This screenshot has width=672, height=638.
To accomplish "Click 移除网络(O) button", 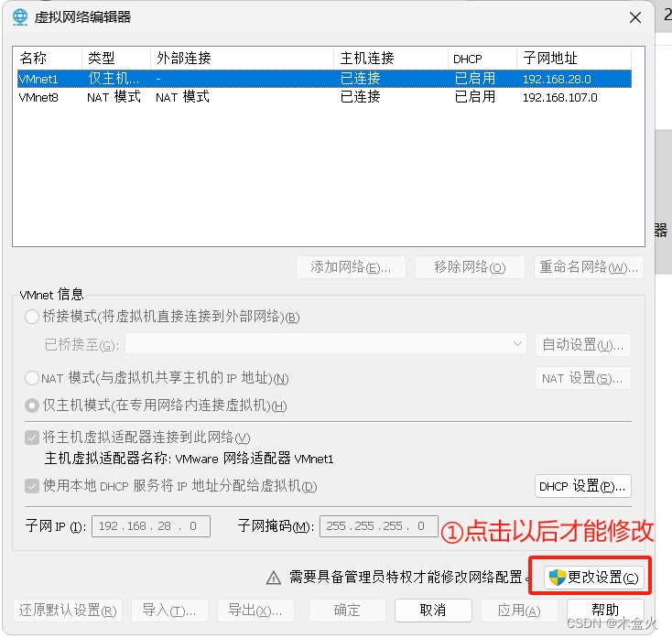I will tap(470, 267).
